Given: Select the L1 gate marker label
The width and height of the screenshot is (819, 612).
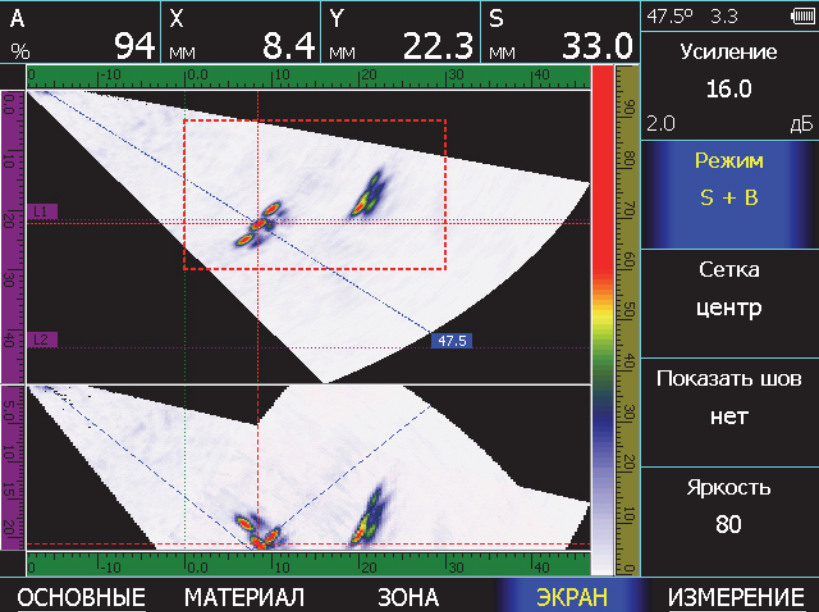Looking at the screenshot, I should click(x=43, y=211).
